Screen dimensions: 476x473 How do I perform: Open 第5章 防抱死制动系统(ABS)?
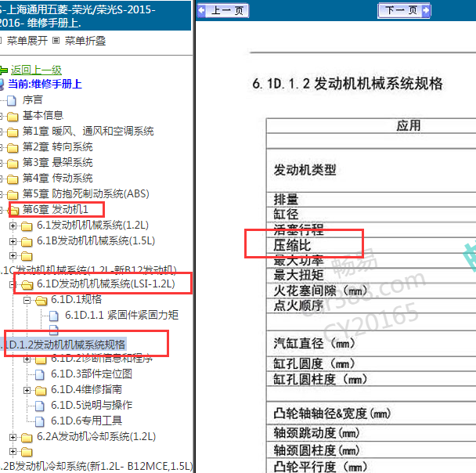point(85,193)
